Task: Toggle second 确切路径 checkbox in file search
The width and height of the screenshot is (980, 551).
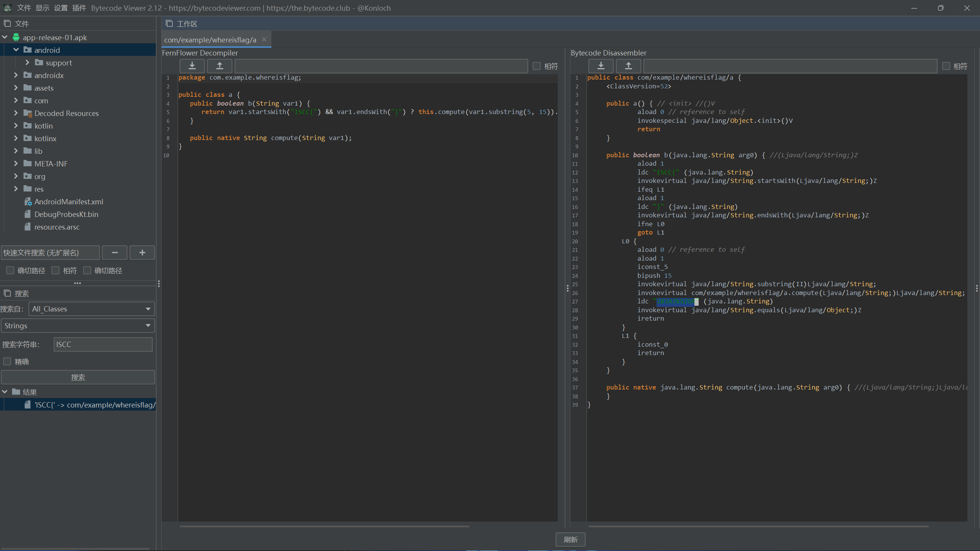Action: pos(87,271)
